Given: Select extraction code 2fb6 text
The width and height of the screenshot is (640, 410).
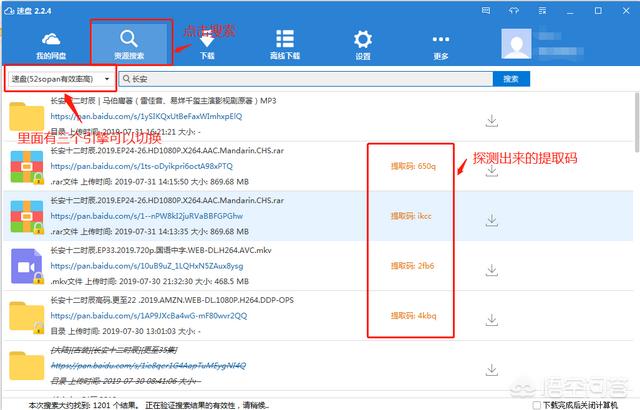Looking at the screenshot, I should [412, 266].
